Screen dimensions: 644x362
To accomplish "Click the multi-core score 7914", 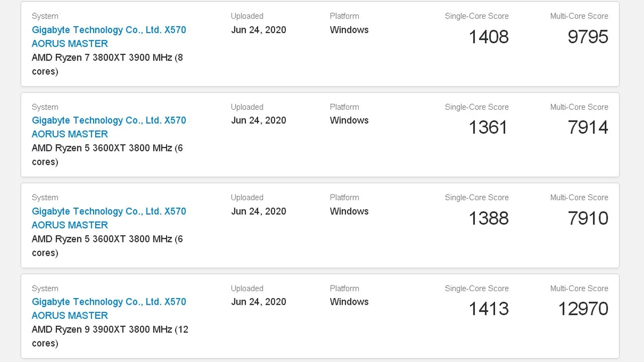I will click(x=588, y=127).
